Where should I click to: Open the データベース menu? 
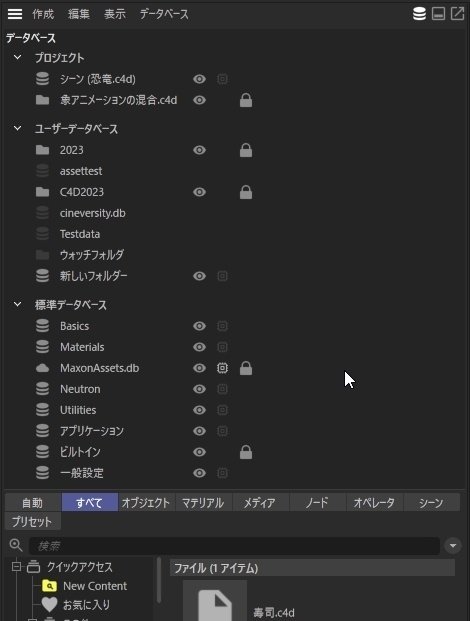[164, 14]
